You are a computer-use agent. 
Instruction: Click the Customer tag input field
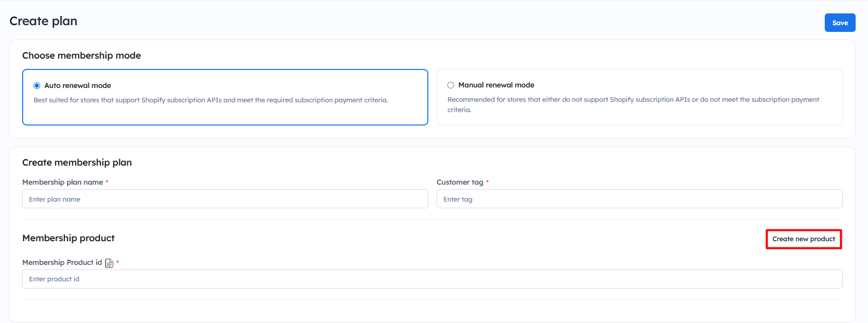tap(639, 199)
